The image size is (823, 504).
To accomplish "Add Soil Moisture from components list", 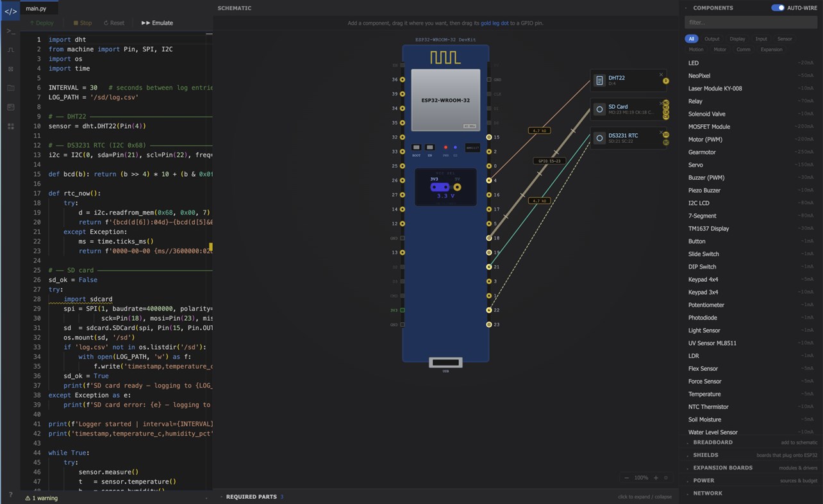I will tap(751, 419).
